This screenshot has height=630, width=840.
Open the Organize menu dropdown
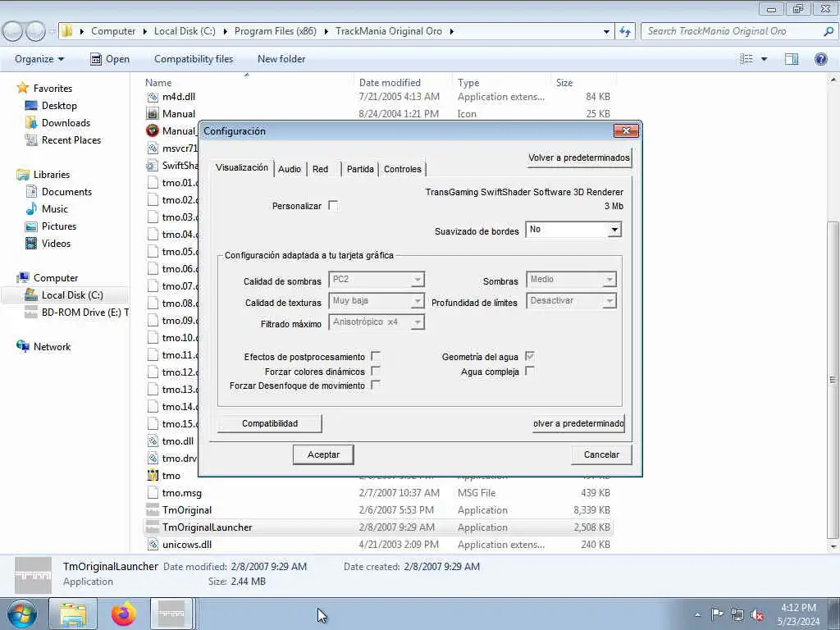pos(39,59)
